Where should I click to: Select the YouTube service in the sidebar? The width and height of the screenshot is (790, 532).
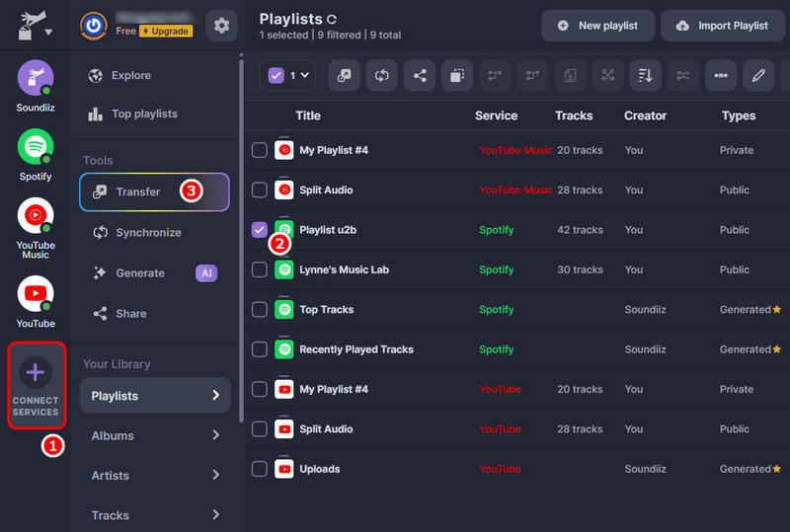(36, 302)
